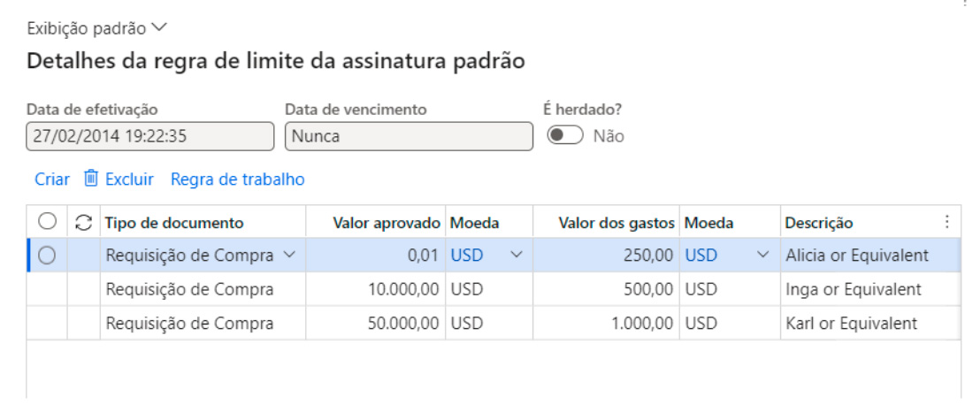980x420 pixels.
Task: Select the 'Inga or Equivalent' row
Action: [853, 289]
